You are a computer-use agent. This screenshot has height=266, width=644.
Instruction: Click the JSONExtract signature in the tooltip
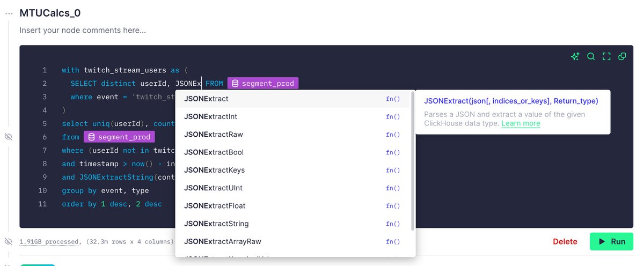tap(511, 101)
